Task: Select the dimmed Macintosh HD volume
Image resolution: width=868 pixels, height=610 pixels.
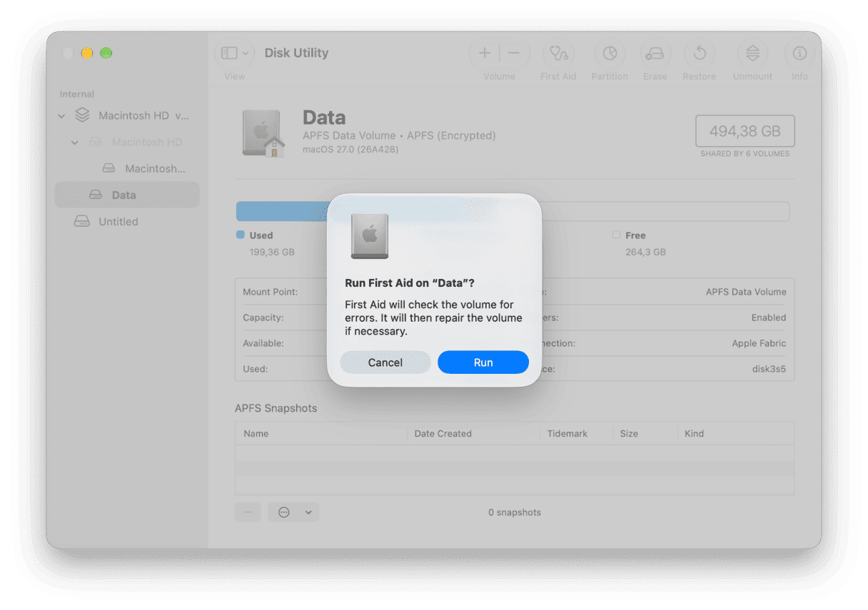Action: pos(127,142)
